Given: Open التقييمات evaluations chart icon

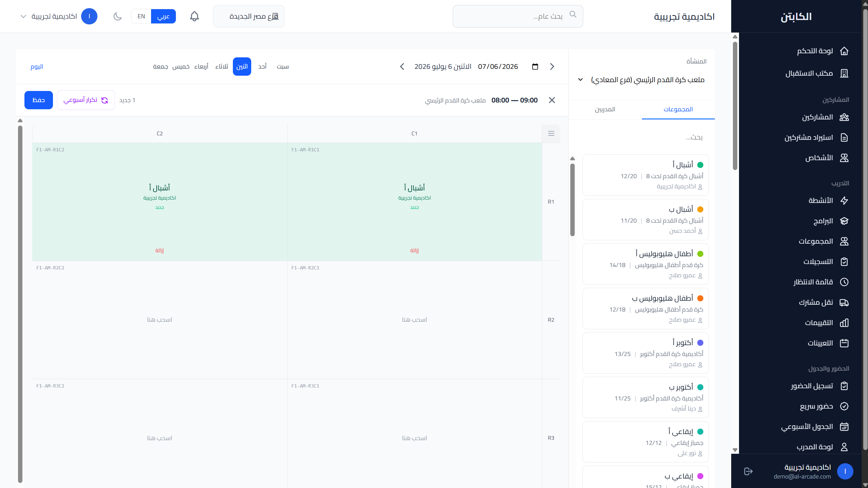Looking at the screenshot, I should click(x=844, y=323).
